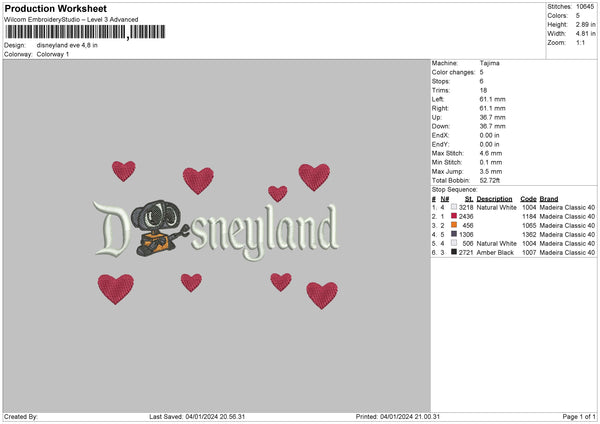Click the Description column header

click(494, 199)
